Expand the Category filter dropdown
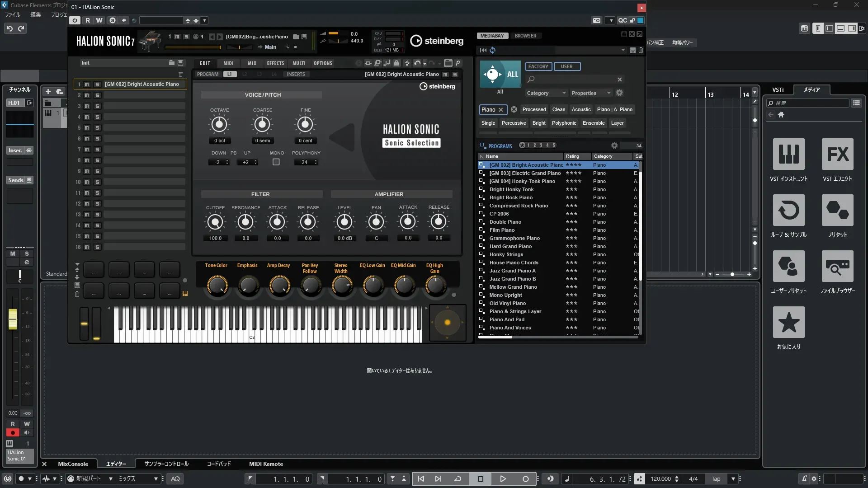 coord(546,93)
